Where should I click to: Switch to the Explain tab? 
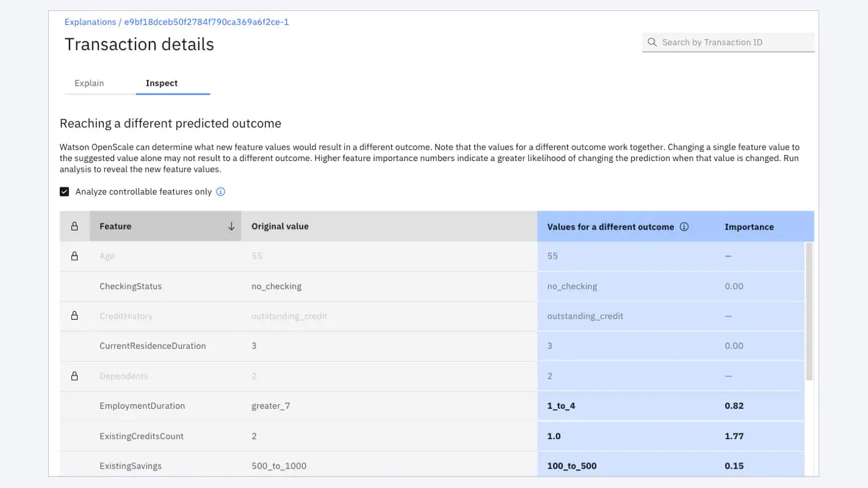coord(89,83)
